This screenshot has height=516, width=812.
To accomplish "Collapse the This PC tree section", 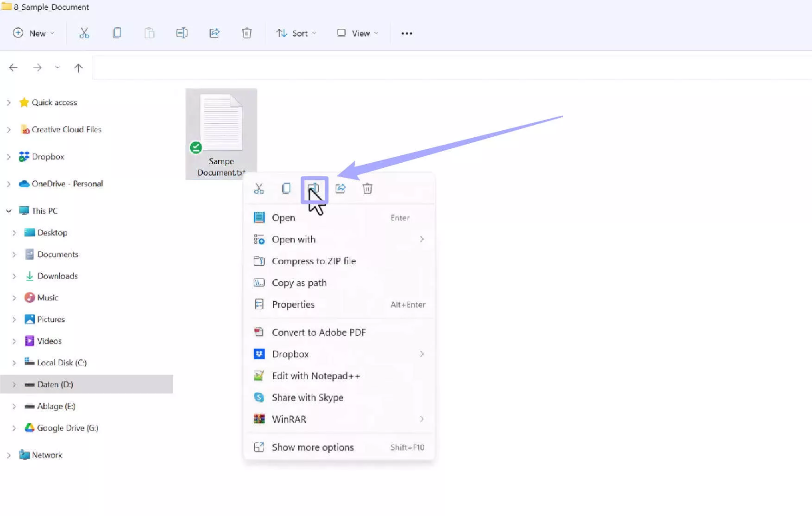I will pos(9,210).
